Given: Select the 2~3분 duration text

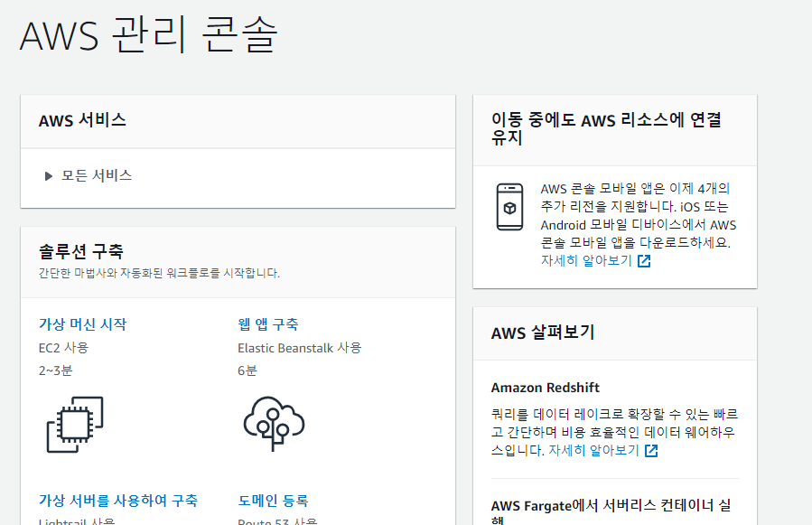Looking at the screenshot, I should [55, 370].
